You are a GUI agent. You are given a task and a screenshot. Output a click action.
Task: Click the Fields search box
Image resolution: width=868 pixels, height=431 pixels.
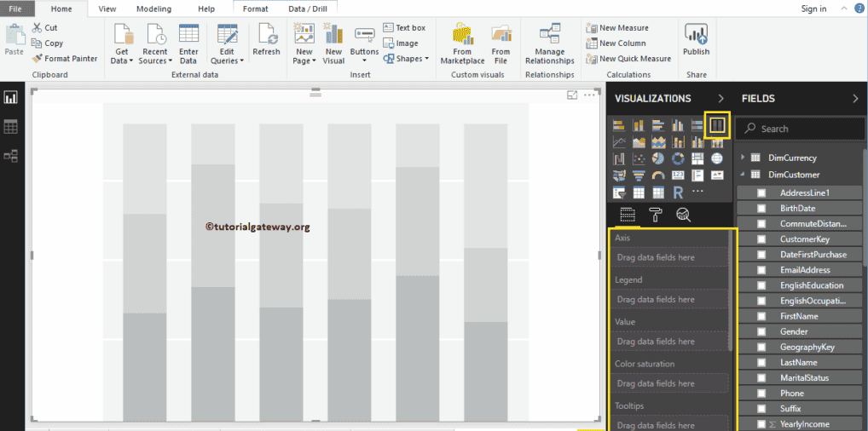tap(800, 129)
